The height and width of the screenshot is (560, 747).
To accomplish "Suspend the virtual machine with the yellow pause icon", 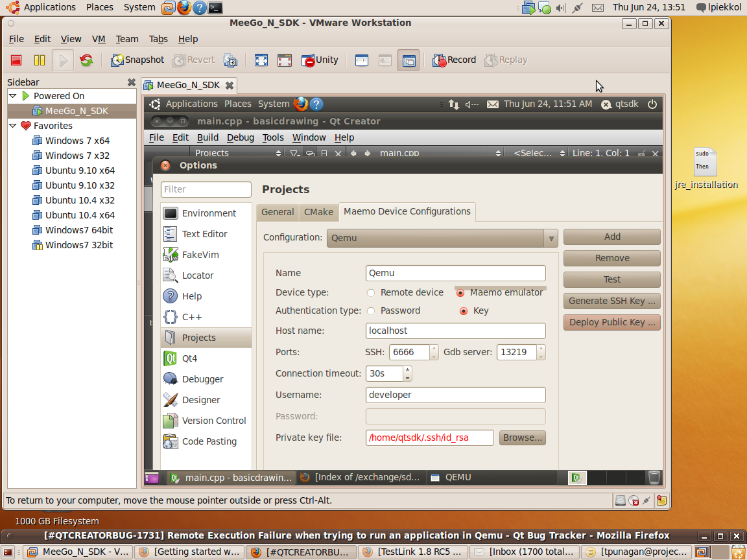I will [x=39, y=60].
